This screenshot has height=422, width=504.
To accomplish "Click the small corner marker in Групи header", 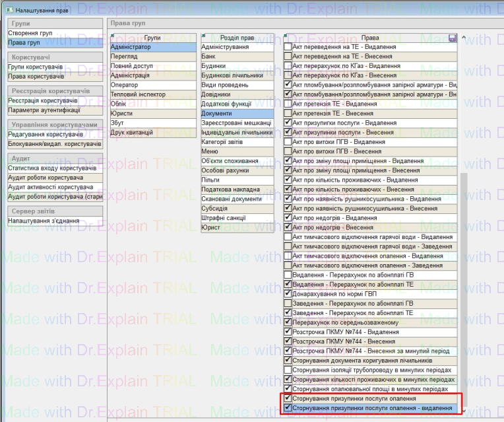I will [113, 35].
